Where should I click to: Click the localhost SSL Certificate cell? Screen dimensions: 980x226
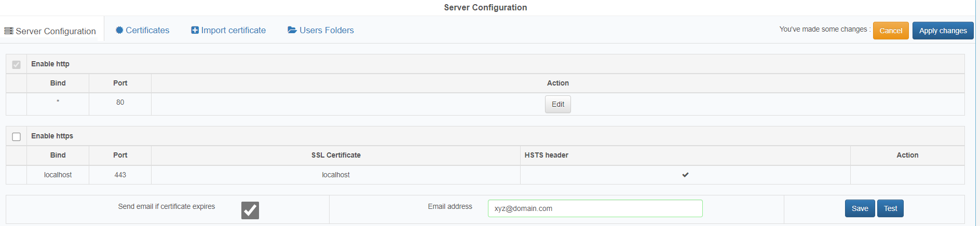click(336, 175)
